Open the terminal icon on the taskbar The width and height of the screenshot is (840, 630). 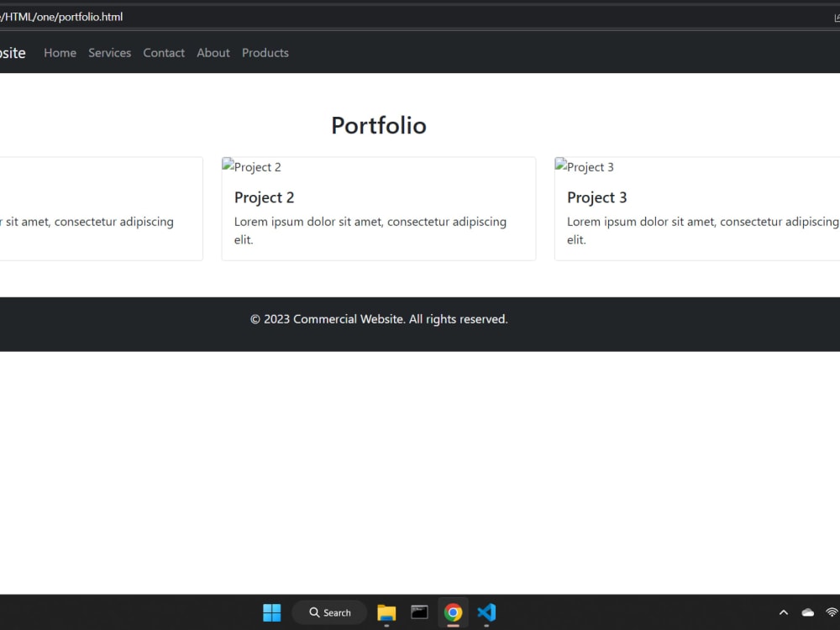coord(419,612)
